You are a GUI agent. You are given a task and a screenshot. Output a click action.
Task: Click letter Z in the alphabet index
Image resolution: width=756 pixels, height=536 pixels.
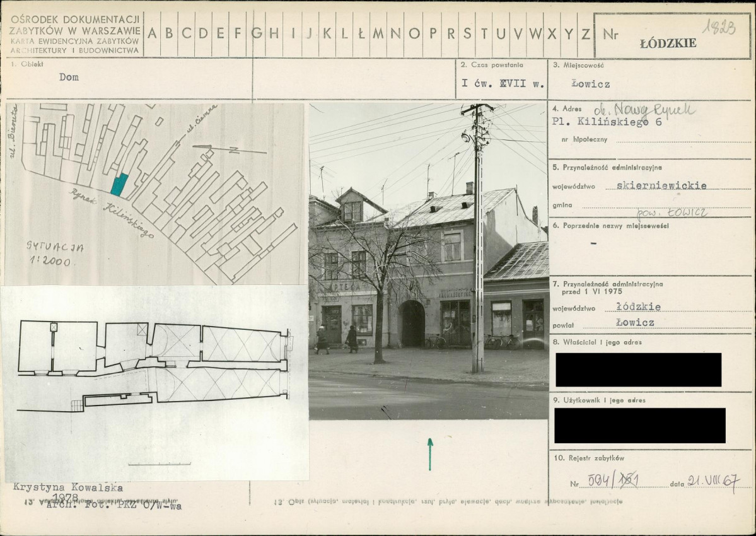pos(585,34)
